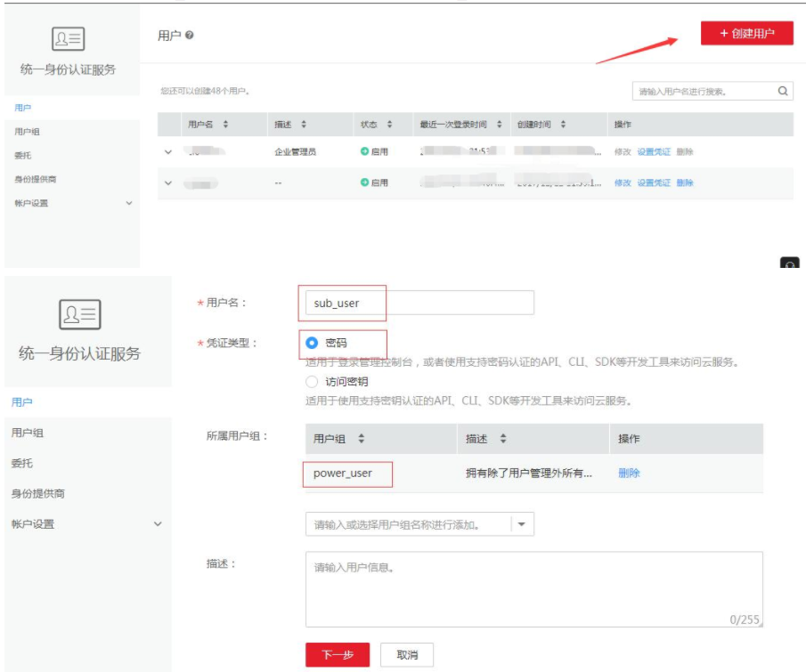Select the 密码 credential type radio button

(x=312, y=343)
